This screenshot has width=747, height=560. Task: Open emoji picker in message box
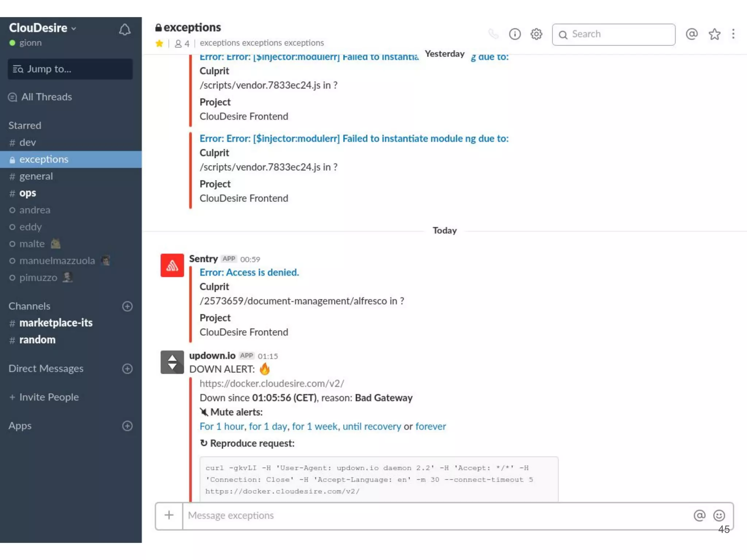tap(719, 515)
